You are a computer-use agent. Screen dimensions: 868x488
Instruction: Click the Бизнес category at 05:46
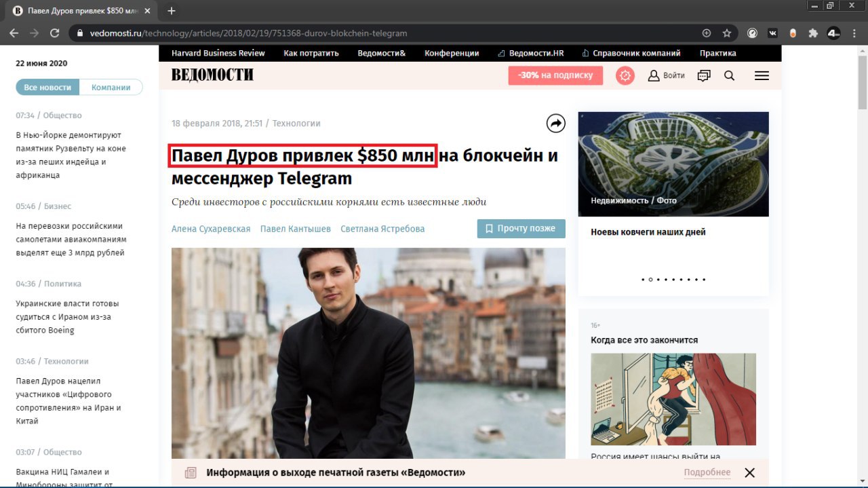(58, 206)
